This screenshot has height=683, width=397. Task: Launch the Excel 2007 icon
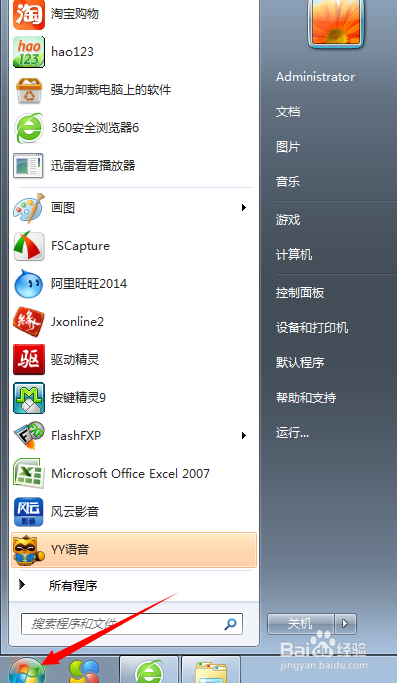(x=29, y=473)
